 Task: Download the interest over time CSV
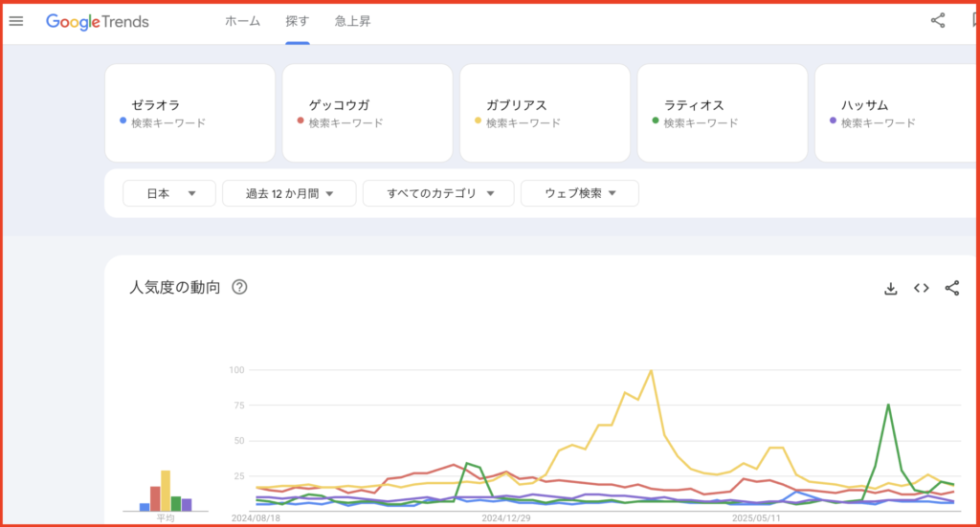891,288
